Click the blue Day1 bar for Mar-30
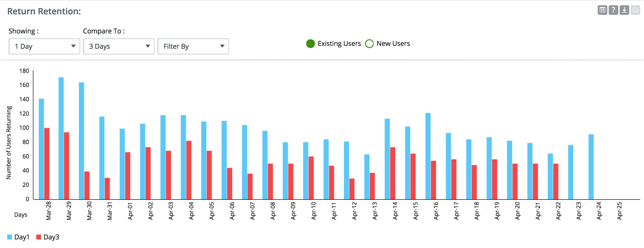This screenshot has width=644, height=248. (82, 141)
